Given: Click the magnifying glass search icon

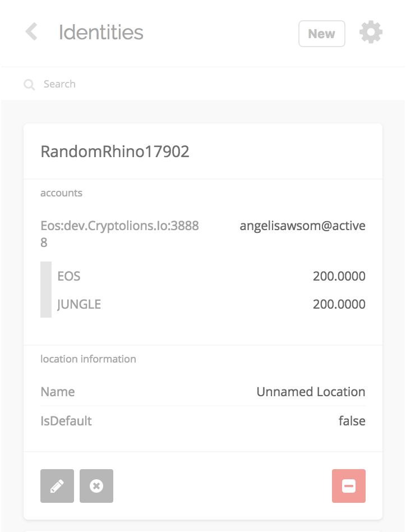Looking at the screenshot, I should click(29, 85).
